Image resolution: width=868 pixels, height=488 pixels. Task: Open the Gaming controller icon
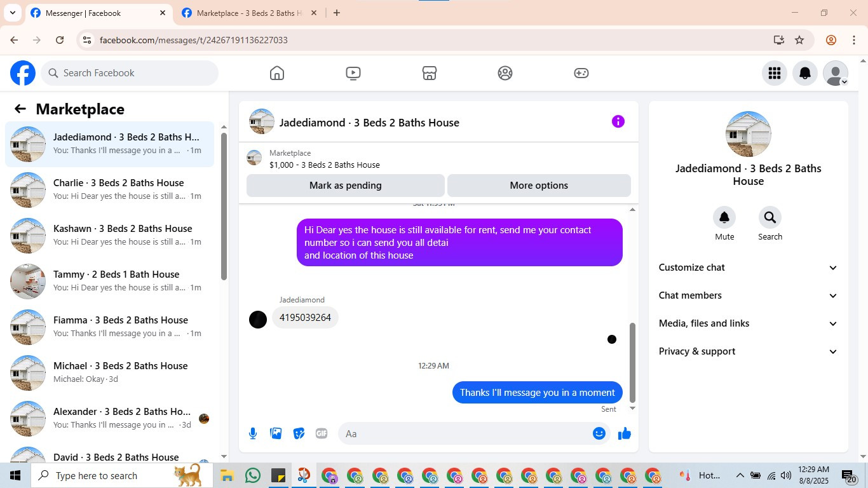581,73
